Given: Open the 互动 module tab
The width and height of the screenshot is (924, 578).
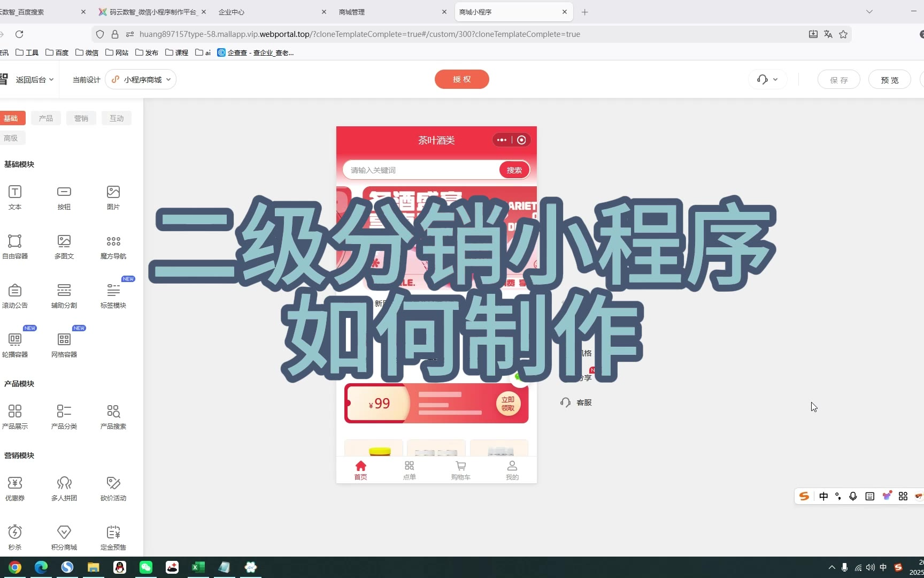Looking at the screenshot, I should [x=117, y=118].
